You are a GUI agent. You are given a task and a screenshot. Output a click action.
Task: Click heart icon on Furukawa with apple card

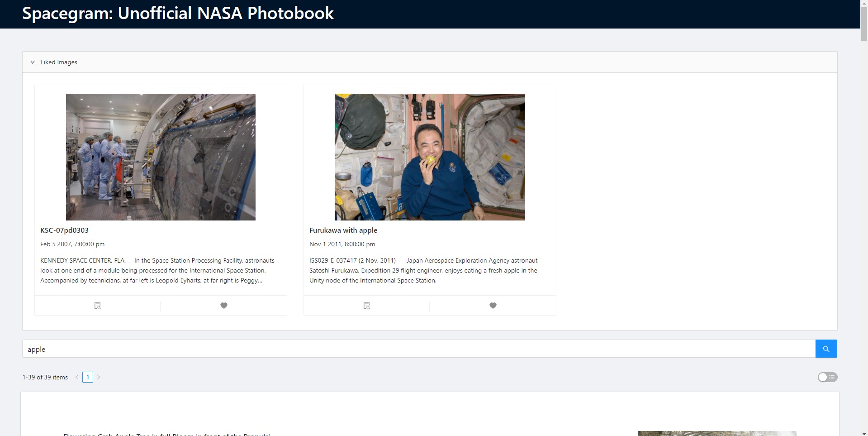pos(493,306)
